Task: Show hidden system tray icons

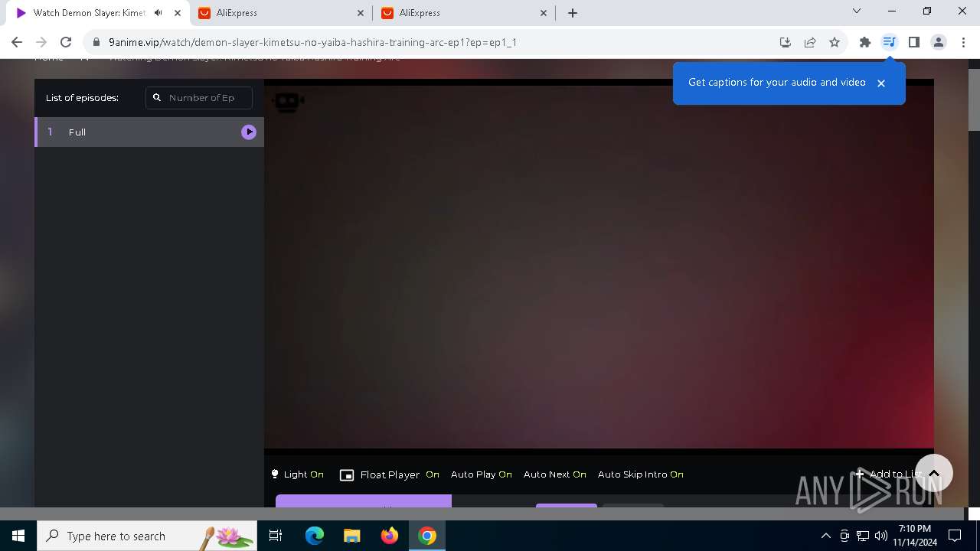Action: [x=825, y=536]
